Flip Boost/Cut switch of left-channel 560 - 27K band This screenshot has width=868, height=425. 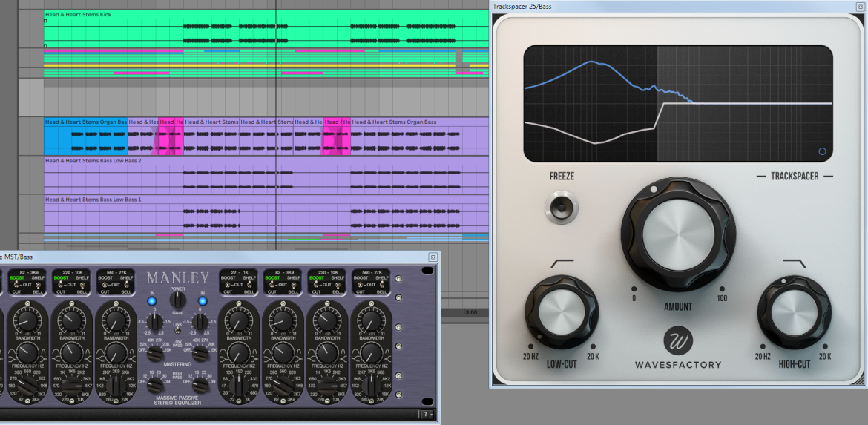click(105, 286)
